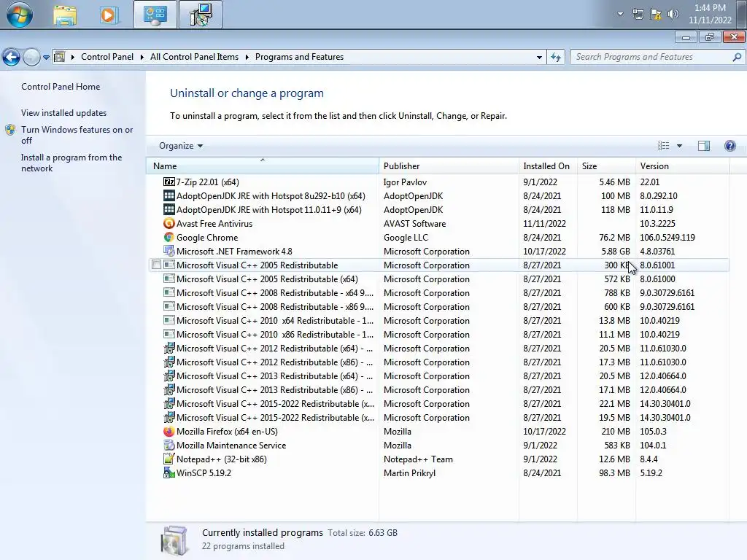The width and height of the screenshot is (747, 560).
Task: Click the AVAST Software publisher cell
Action: click(x=414, y=223)
